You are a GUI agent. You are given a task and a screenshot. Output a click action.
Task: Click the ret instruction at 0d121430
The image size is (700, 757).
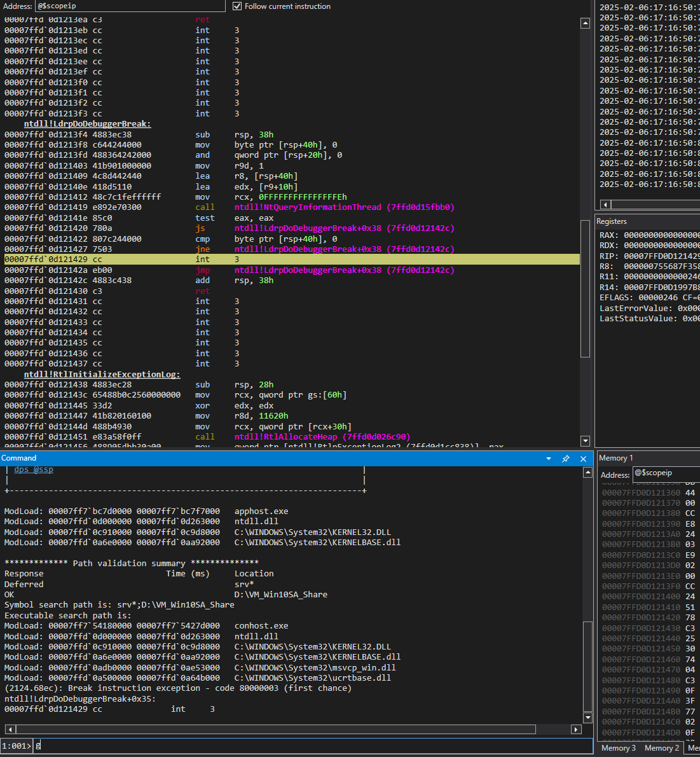coord(107,291)
